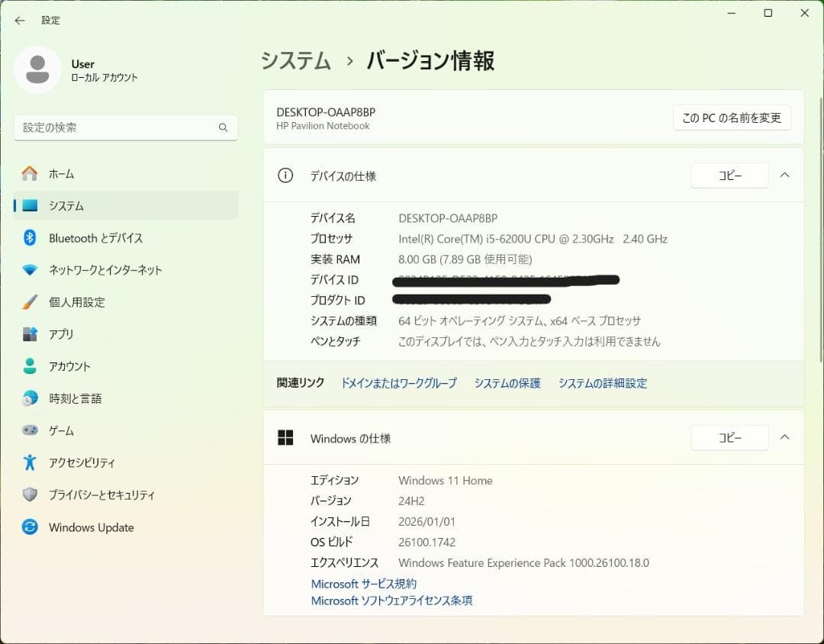The image size is (824, 644).
Task: Open Windows Update page
Action: [x=126, y=526]
